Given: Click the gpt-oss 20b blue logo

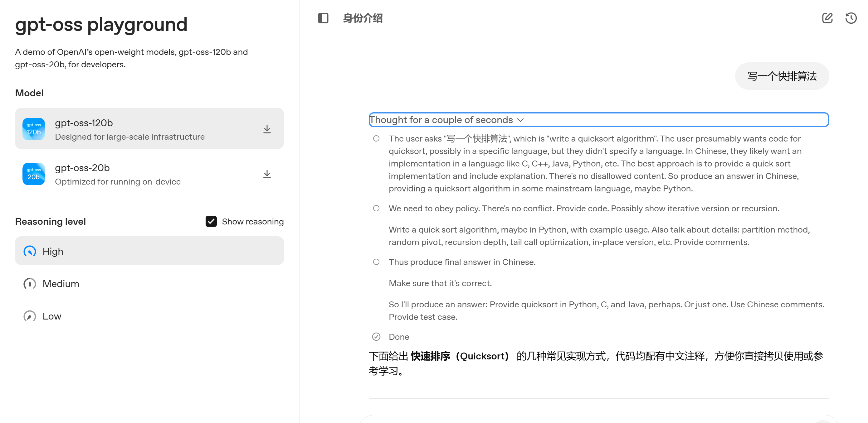Looking at the screenshot, I should point(34,174).
